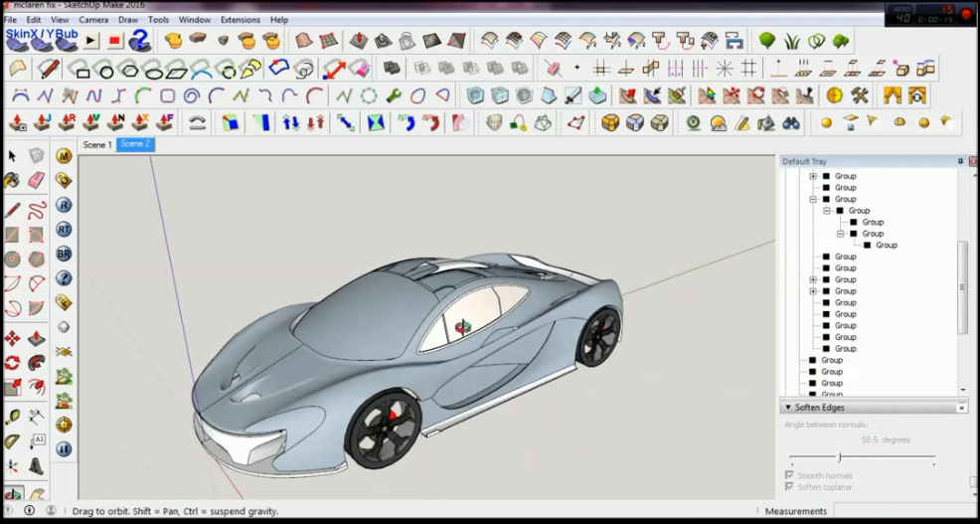The width and height of the screenshot is (980, 524).
Task: Open the Window menu
Action: point(195,20)
